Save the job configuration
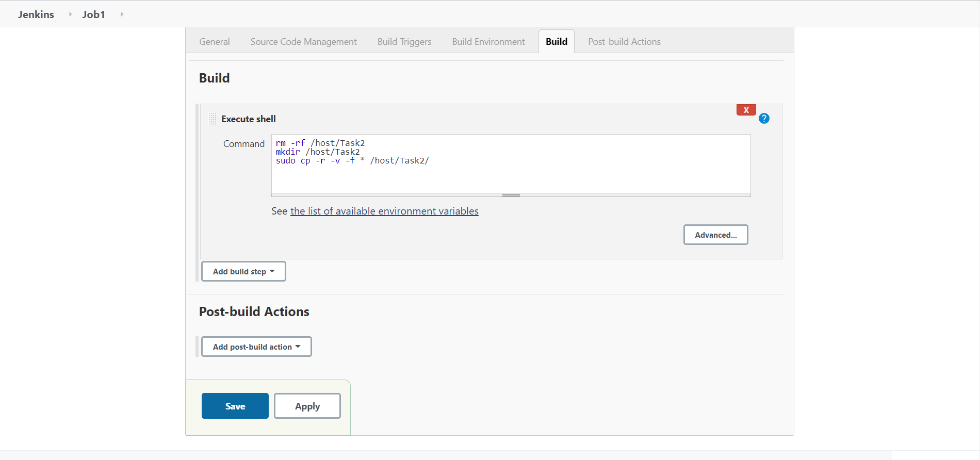Screen dimensions: 980x460 click(235, 406)
